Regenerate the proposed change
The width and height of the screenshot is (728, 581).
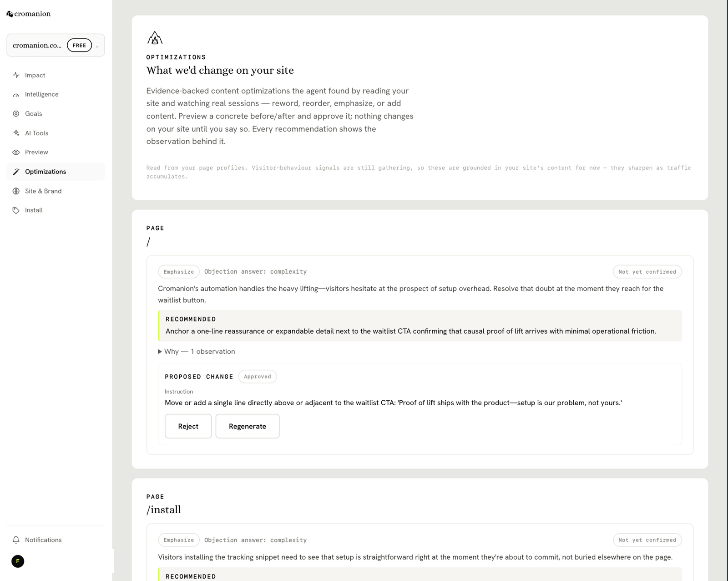[x=248, y=426]
